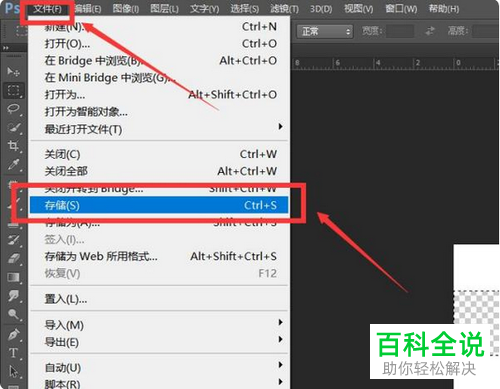Click the highlighted 存储(S) entry

(159, 205)
